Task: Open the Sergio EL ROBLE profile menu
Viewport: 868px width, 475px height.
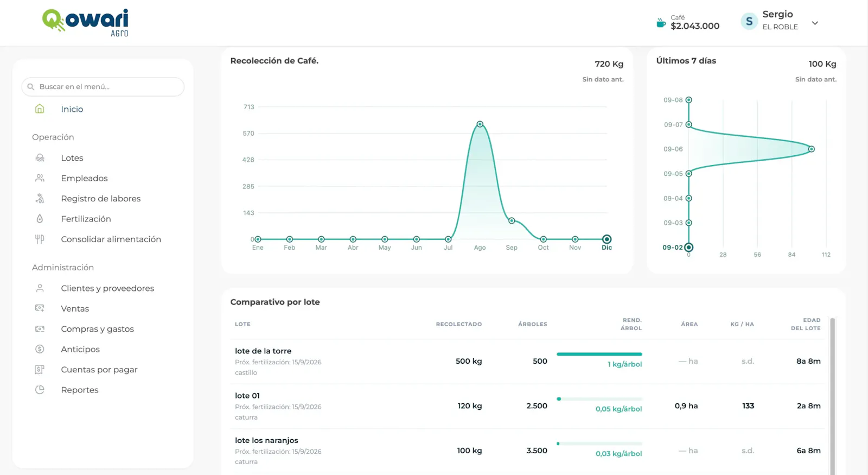Action: 780,21
